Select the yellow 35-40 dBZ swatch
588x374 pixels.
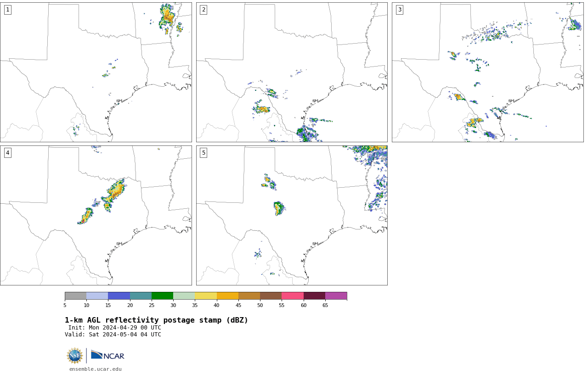[206, 296]
